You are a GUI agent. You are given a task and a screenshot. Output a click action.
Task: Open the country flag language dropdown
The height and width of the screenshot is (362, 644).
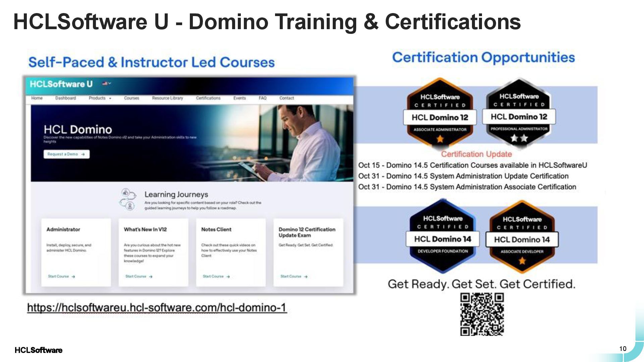[107, 84]
